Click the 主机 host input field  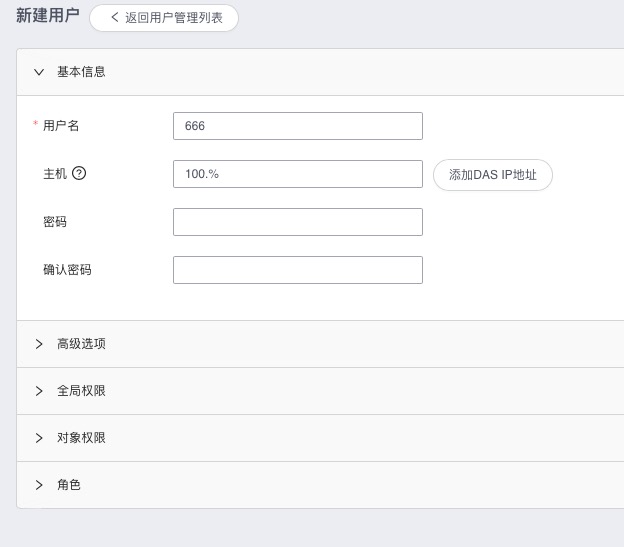point(298,174)
